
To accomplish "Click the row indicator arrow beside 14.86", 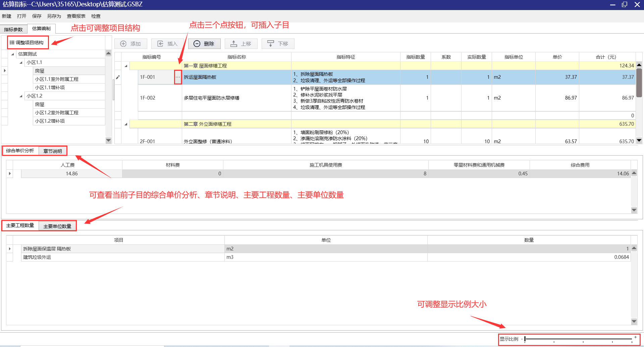I will pyautogui.click(x=10, y=174).
